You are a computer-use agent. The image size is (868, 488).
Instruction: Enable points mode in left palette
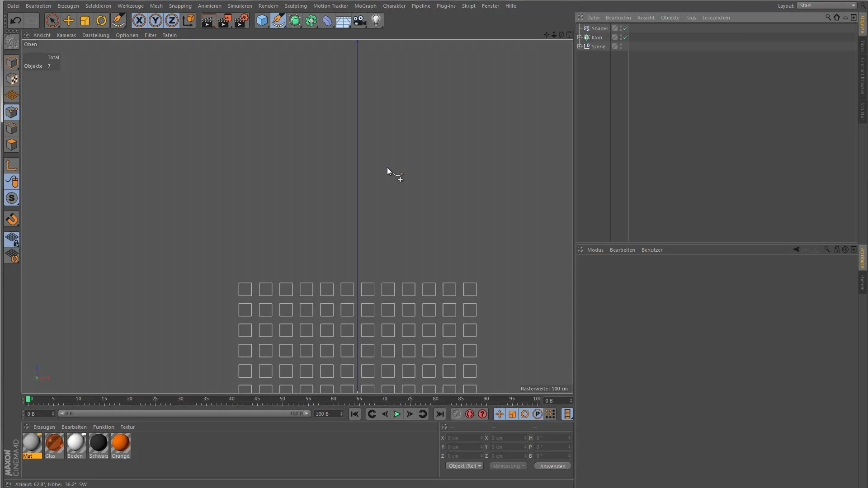tap(12, 112)
